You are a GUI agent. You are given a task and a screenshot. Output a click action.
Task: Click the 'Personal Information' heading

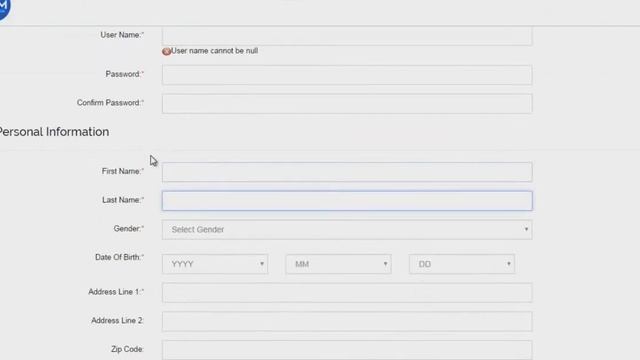[54, 132]
